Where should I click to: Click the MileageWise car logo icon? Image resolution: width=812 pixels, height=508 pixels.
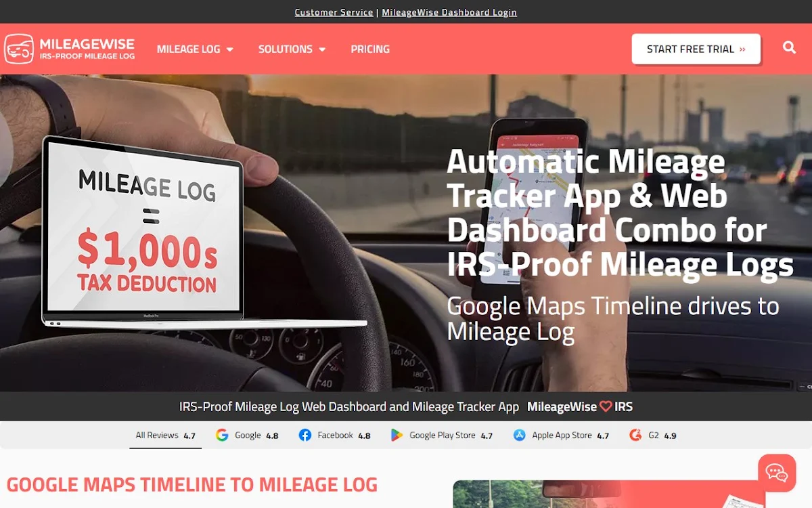19,49
